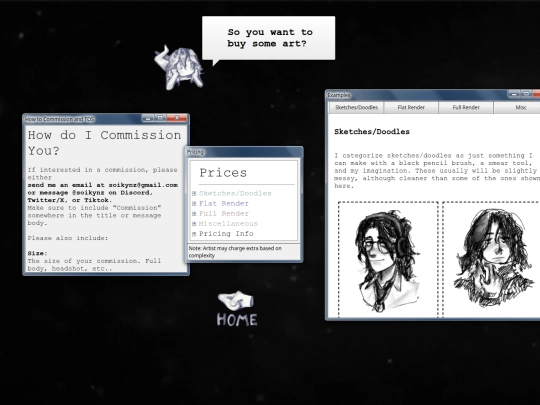Viewport: 540px width, 405px height.
Task: Maximize the How to Commission and TOS window
Action: coord(160,118)
